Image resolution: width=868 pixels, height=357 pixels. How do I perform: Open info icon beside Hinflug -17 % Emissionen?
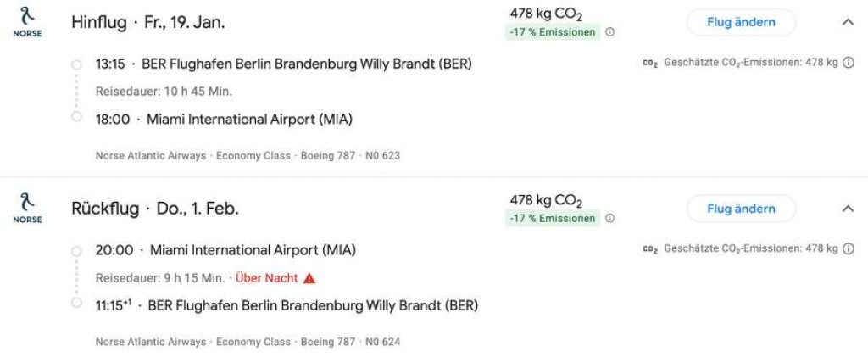coord(610,32)
